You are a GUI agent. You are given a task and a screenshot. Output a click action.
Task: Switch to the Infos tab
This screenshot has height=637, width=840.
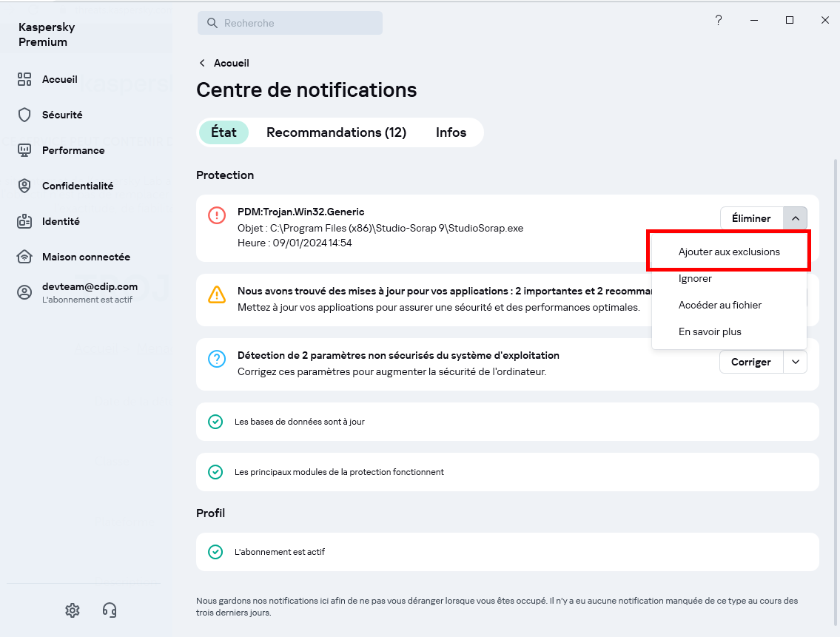(451, 132)
